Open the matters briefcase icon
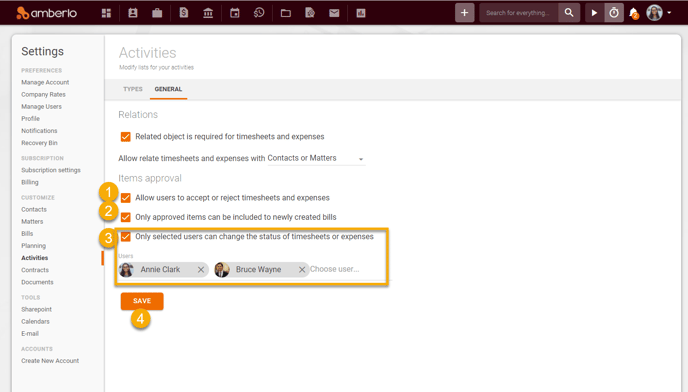Viewport: 688px width, 392px height. pyautogui.click(x=157, y=13)
